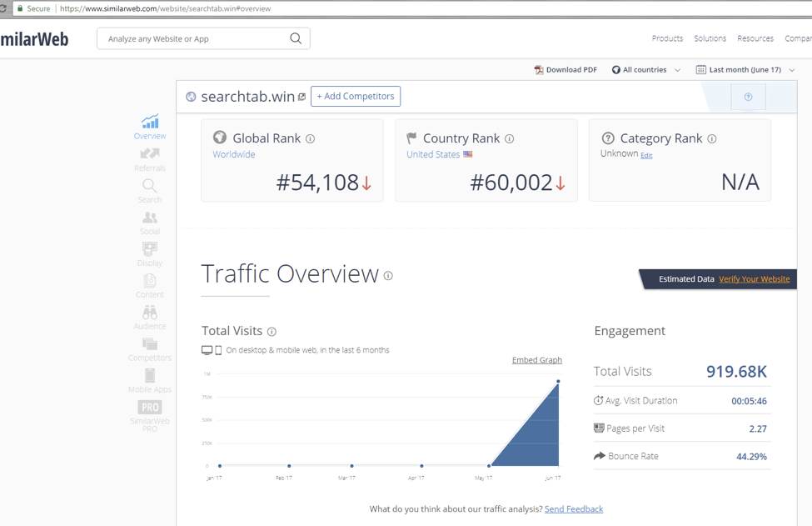Screen dimensions: 812x526
Task: Open the Social sidebar section
Action: 150,223
